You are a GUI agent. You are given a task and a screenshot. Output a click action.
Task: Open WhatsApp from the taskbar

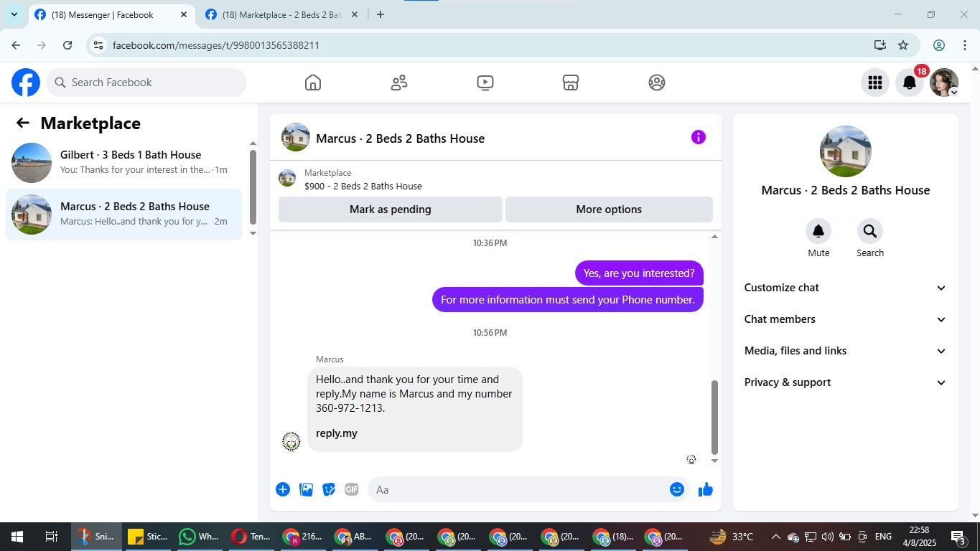[200, 537]
